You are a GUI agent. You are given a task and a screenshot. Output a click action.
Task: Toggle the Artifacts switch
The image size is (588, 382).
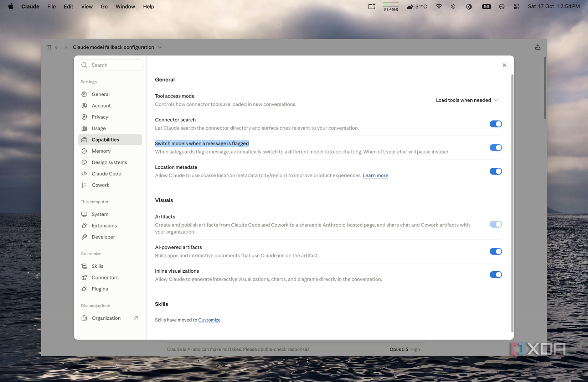496,224
